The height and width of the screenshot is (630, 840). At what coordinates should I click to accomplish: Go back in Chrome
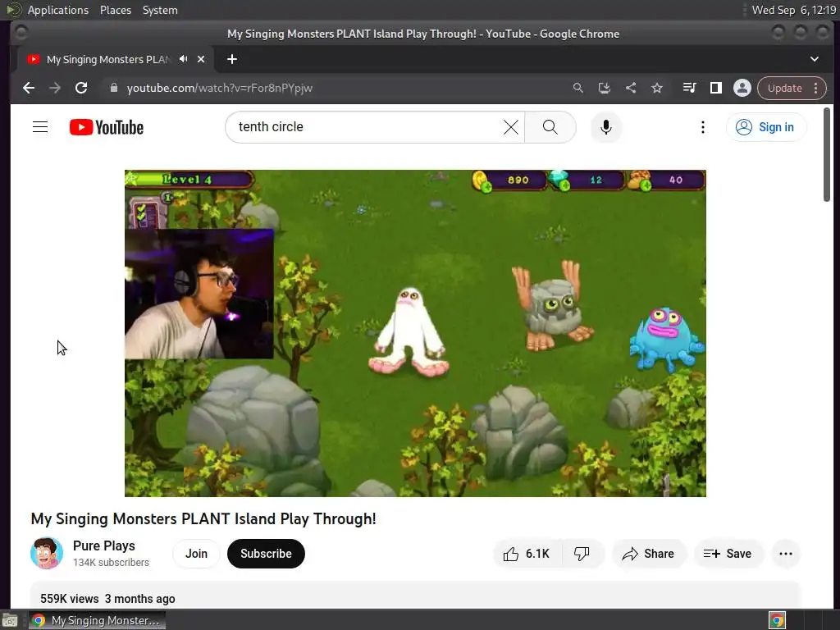pos(29,88)
